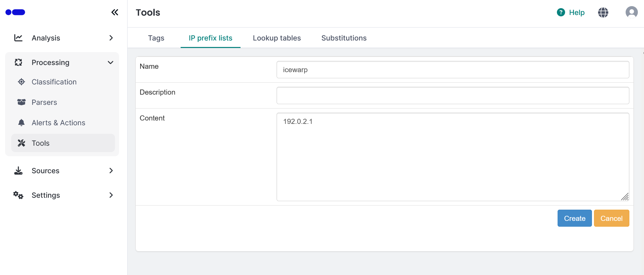Click the blue logo icon
The height and width of the screenshot is (275, 644).
pyautogui.click(x=15, y=12)
